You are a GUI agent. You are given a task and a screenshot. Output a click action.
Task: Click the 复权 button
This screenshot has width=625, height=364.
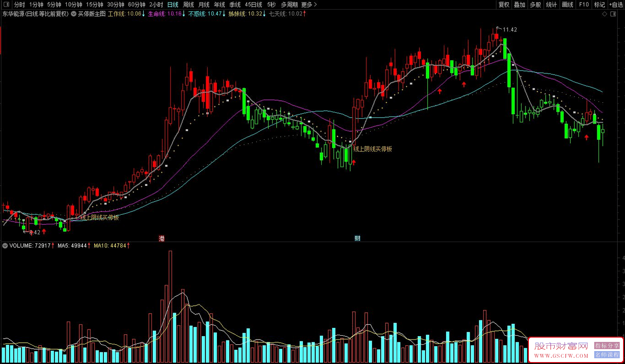pos(503,5)
